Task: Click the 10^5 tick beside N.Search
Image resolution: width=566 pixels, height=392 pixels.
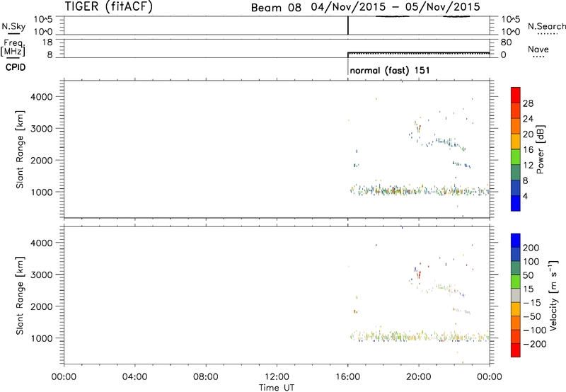Action: (x=510, y=20)
